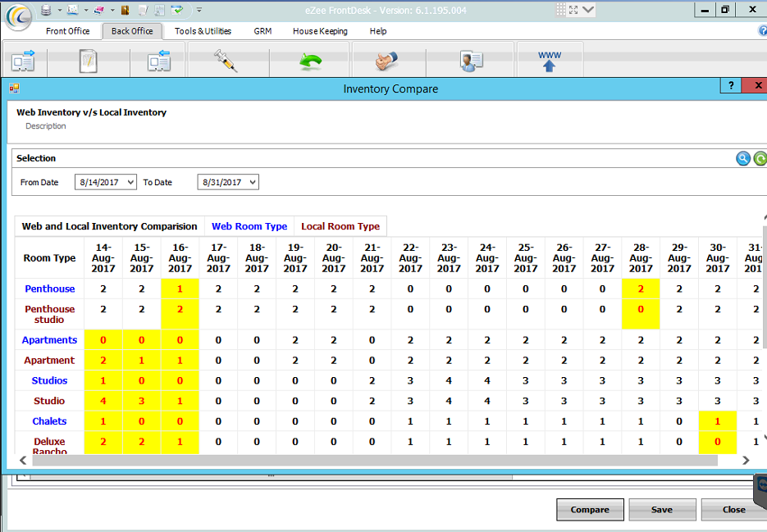Open the From Date dropdown
Image resolution: width=767 pixels, height=532 pixels.
click(x=130, y=182)
